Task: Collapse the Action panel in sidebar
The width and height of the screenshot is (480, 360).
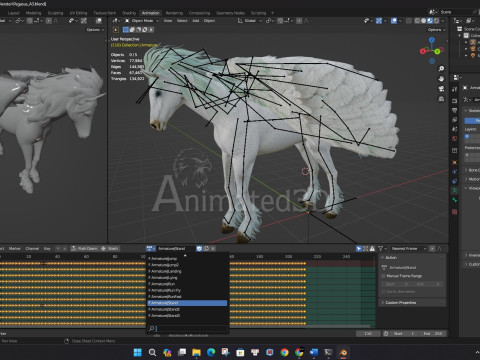Action: point(391,258)
